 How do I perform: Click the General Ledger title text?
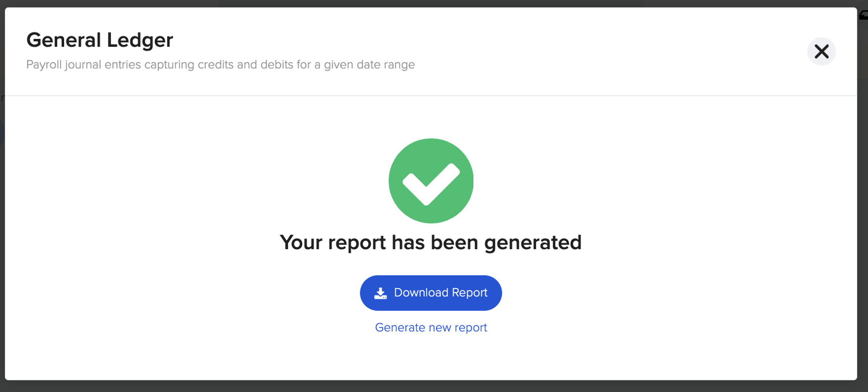coord(99,40)
